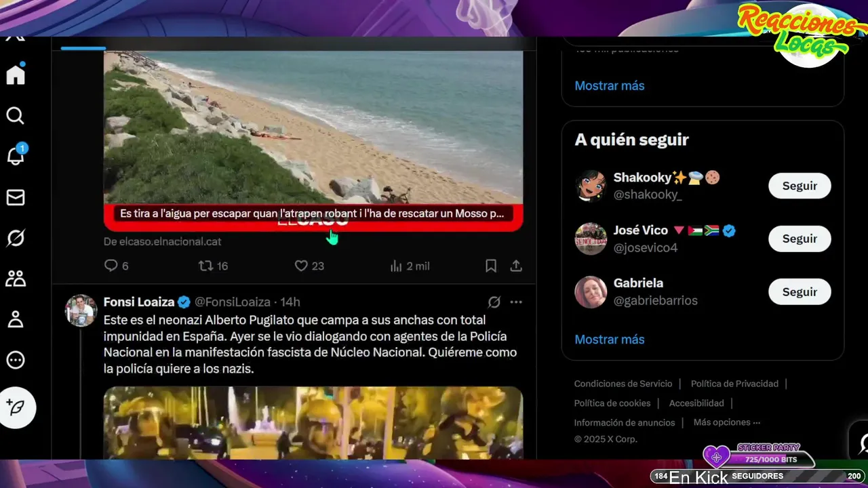Open the Accesibilidad footer link

point(696,403)
